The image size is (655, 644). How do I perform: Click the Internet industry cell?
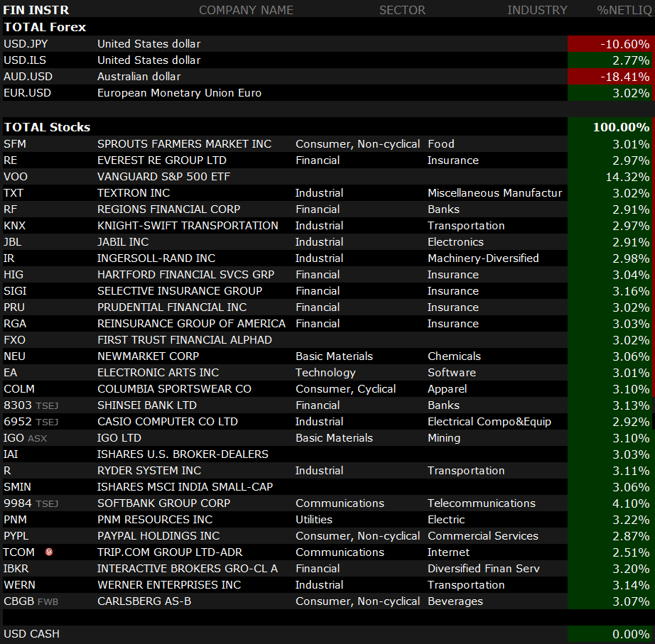[x=448, y=552]
